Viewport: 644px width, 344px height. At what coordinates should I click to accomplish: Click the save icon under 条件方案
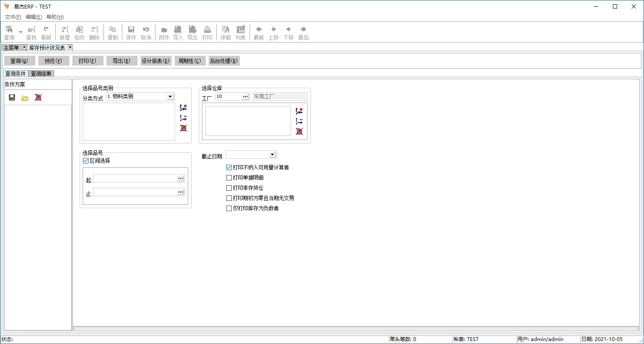pyautogui.click(x=12, y=97)
